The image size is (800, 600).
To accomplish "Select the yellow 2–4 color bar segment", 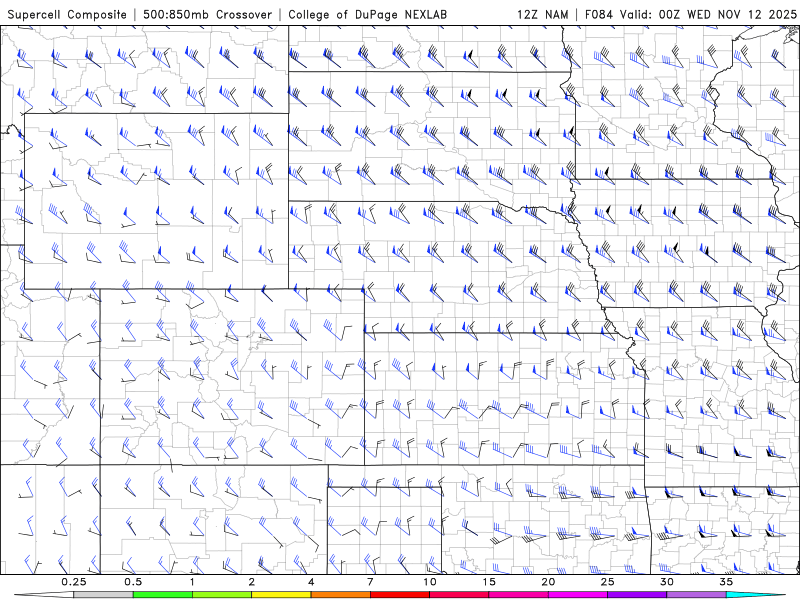I will 281,595.
